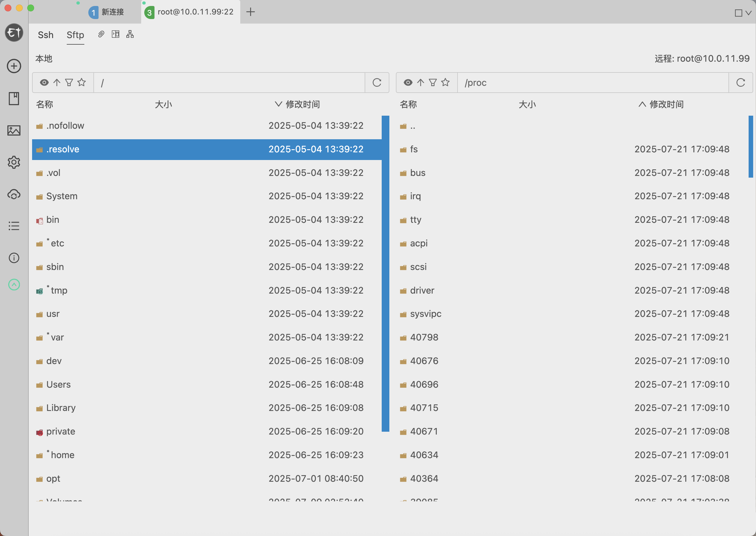Open settings gear in sidebar

click(14, 162)
